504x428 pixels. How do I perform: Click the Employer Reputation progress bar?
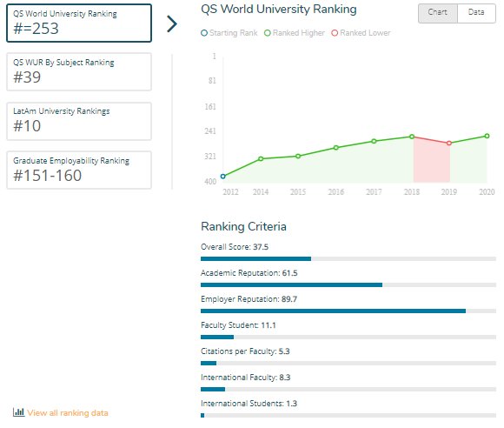coord(348,311)
